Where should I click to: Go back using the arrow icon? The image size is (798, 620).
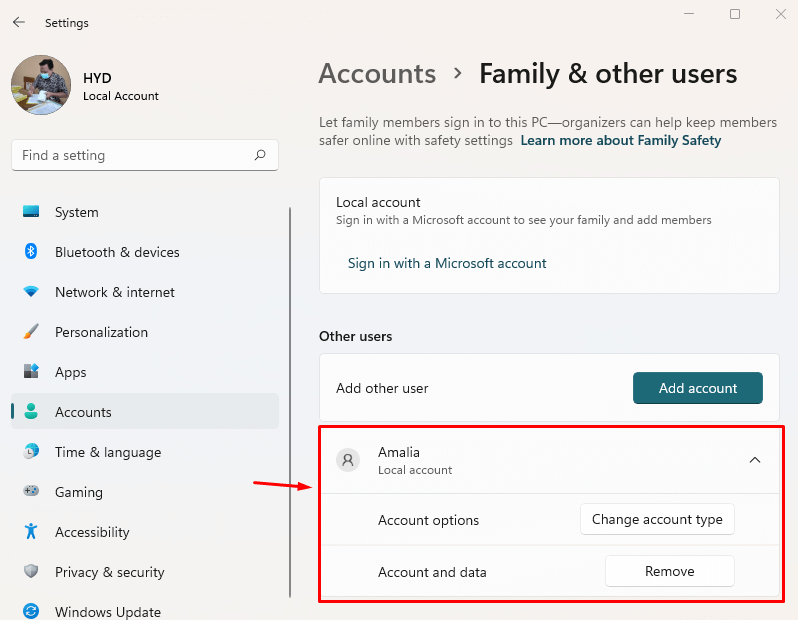19,22
